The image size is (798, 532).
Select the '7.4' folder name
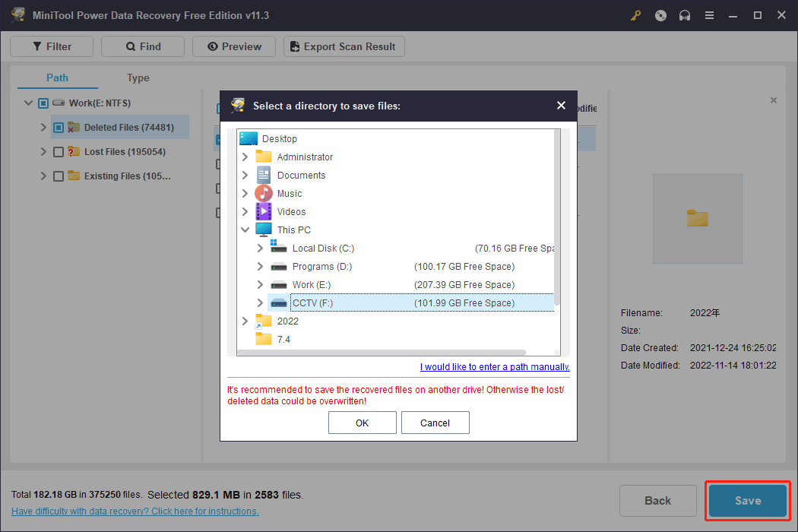point(283,340)
